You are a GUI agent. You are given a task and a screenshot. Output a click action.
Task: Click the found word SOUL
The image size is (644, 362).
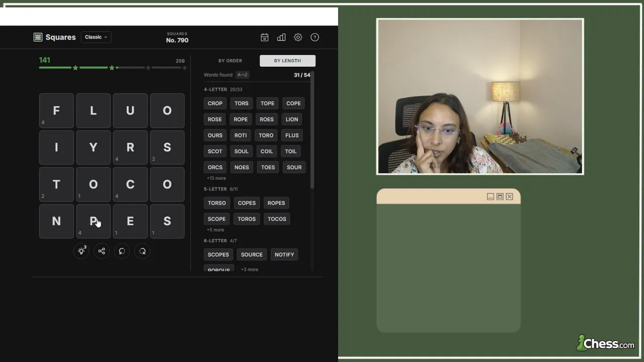pyautogui.click(x=242, y=151)
